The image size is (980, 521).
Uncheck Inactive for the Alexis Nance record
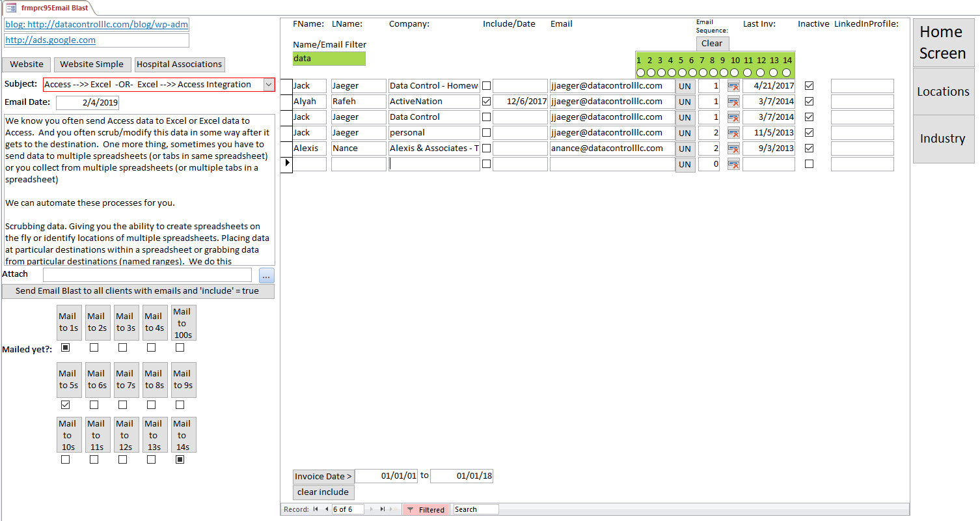tap(809, 148)
